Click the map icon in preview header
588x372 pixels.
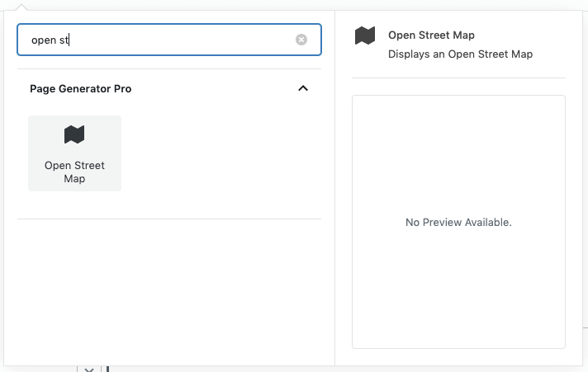coord(365,36)
